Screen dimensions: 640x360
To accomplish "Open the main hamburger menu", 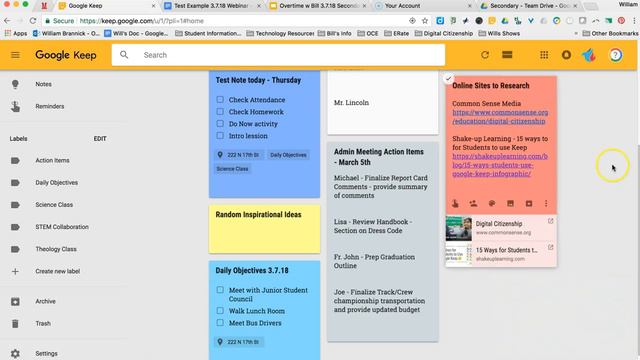I will point(15,55).
